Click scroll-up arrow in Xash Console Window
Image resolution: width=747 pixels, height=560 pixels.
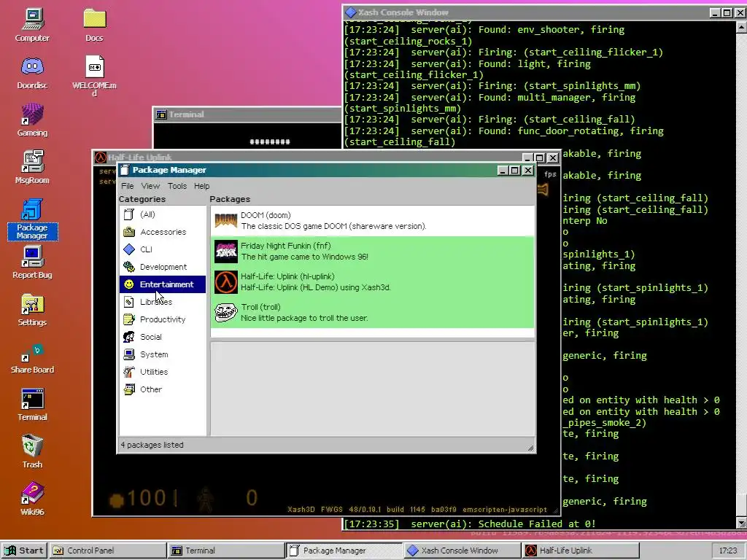point(741,27)
